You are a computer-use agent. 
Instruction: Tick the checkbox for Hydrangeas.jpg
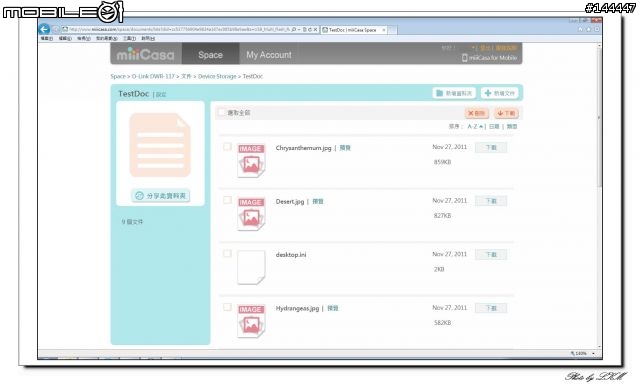tap(227, 307)
